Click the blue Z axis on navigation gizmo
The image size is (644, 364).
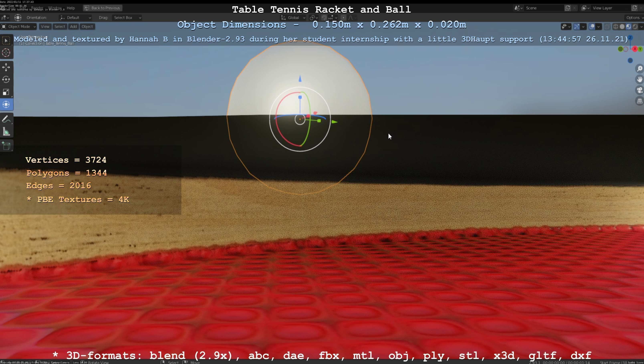[630, 38]
